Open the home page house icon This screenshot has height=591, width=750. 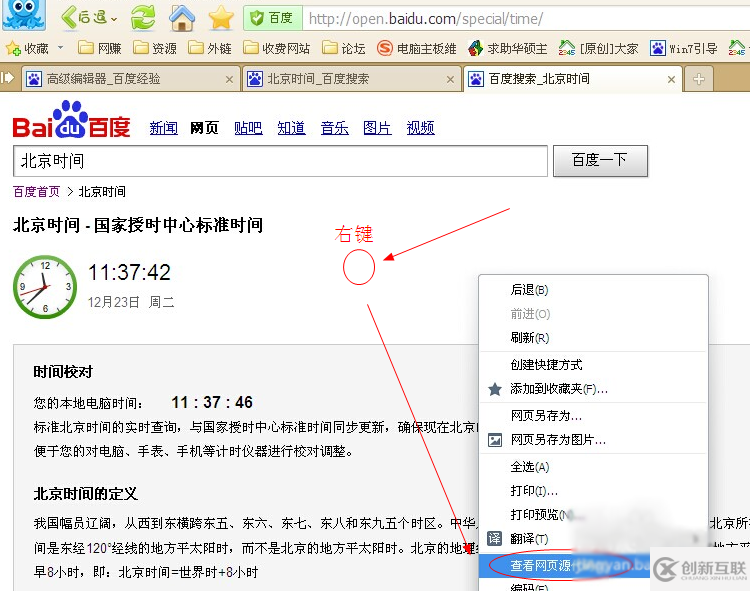click(182, 18)
